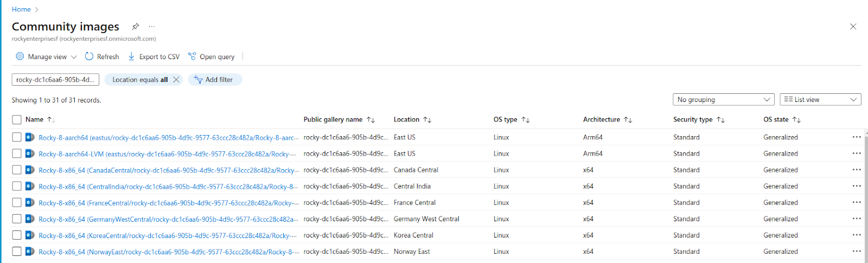Viewport: 868px width, 263px height.
Task: Remove the Location equals all filter
Action: click(176, 80)
